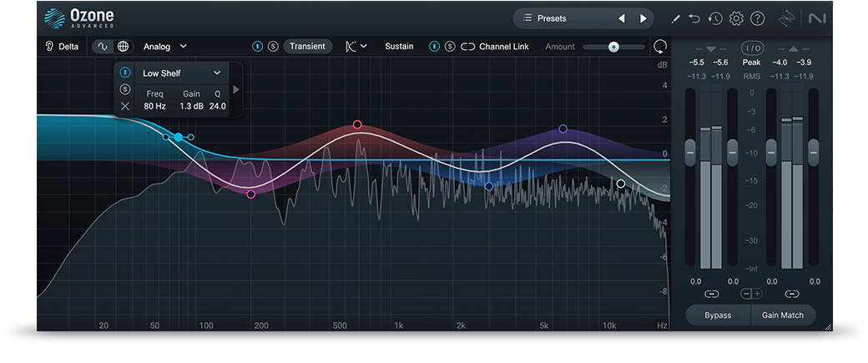868x363 pixels.
Task: Click the Delta ear icon
Action: point(48,47)
